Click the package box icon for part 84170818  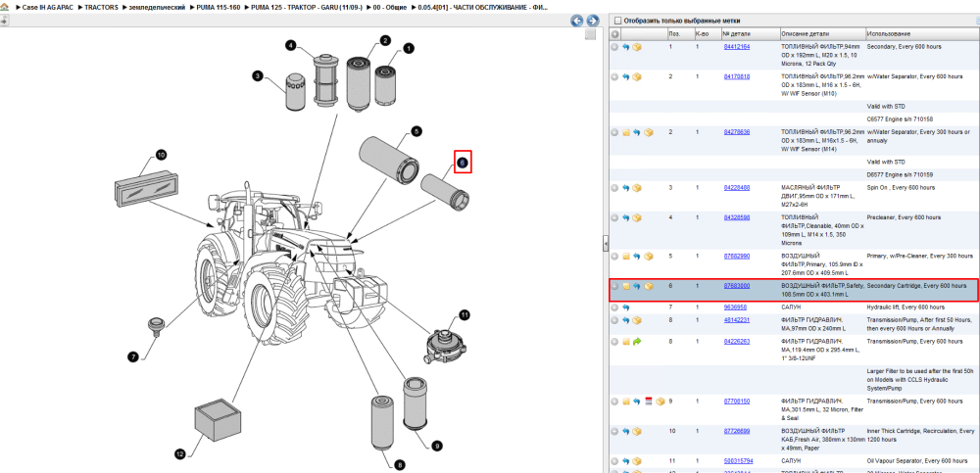(637, 76)
